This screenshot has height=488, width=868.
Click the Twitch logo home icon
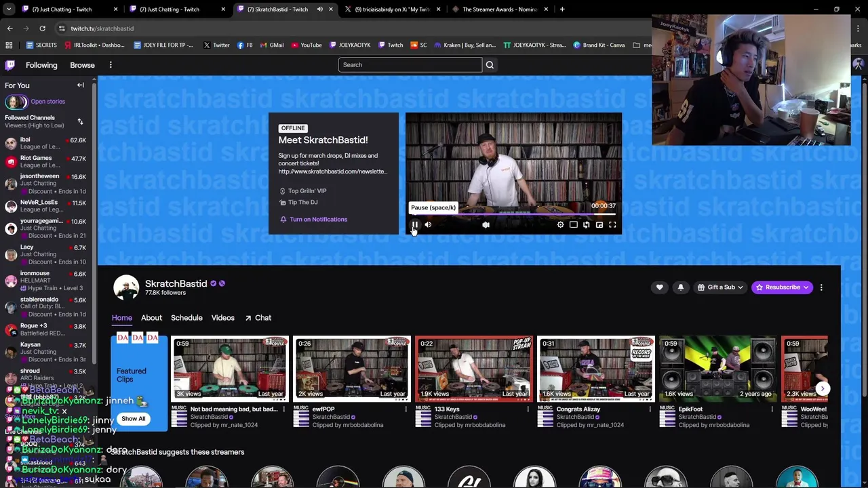tap(9, 65)
